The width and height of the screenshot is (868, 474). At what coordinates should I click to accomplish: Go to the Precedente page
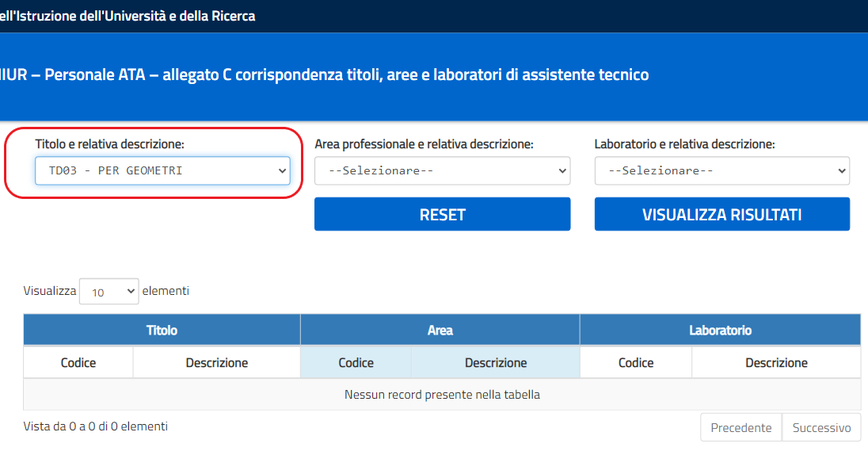(740, 427)
